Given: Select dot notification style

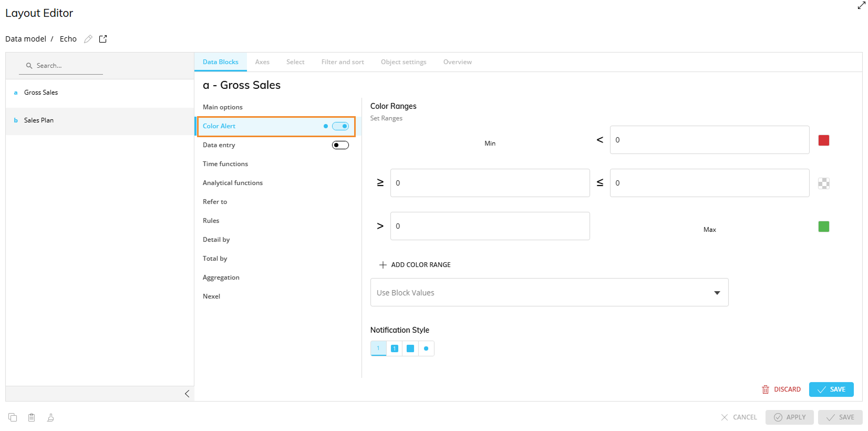Looking at the screenshot, I should (x=426, y=348).
